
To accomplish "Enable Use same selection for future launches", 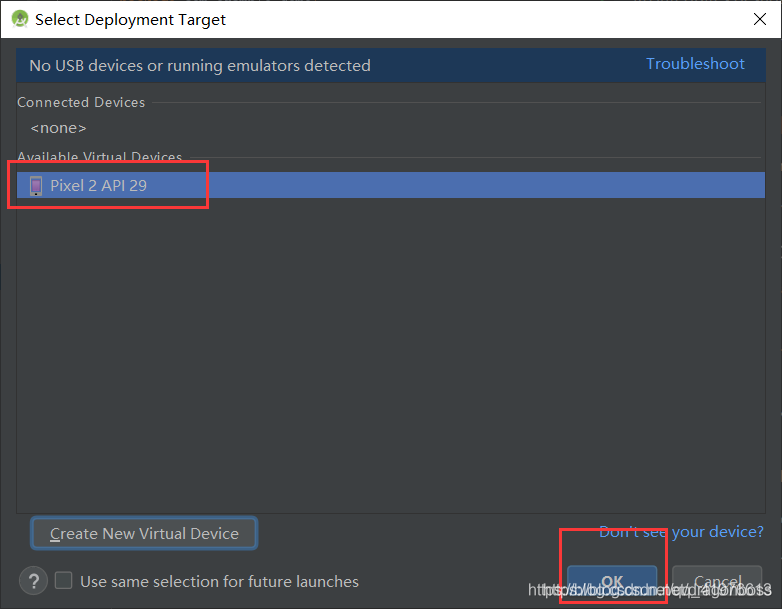I will (63, 581).
